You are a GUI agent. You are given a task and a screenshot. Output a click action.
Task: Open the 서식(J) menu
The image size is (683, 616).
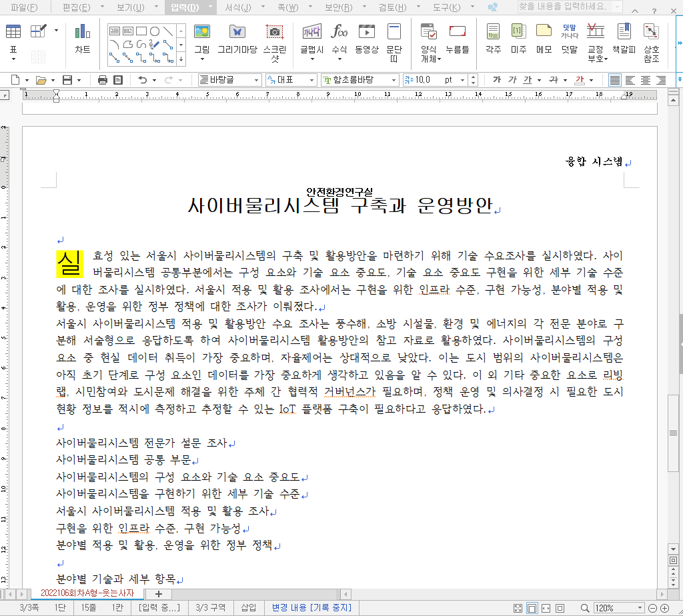[238, 7]
